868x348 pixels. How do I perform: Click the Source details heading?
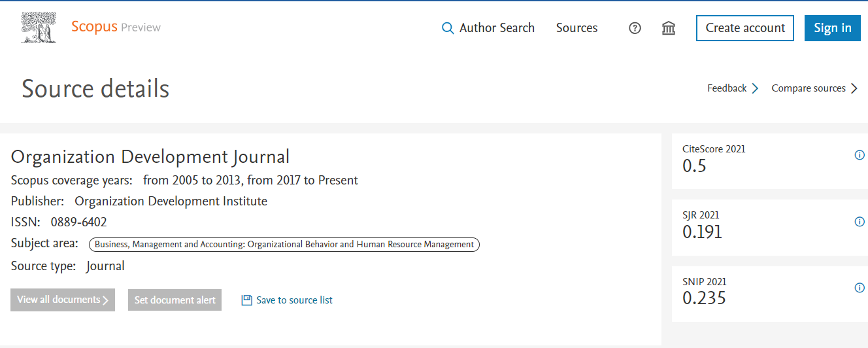pyautogui.click(x=95, y=88)
